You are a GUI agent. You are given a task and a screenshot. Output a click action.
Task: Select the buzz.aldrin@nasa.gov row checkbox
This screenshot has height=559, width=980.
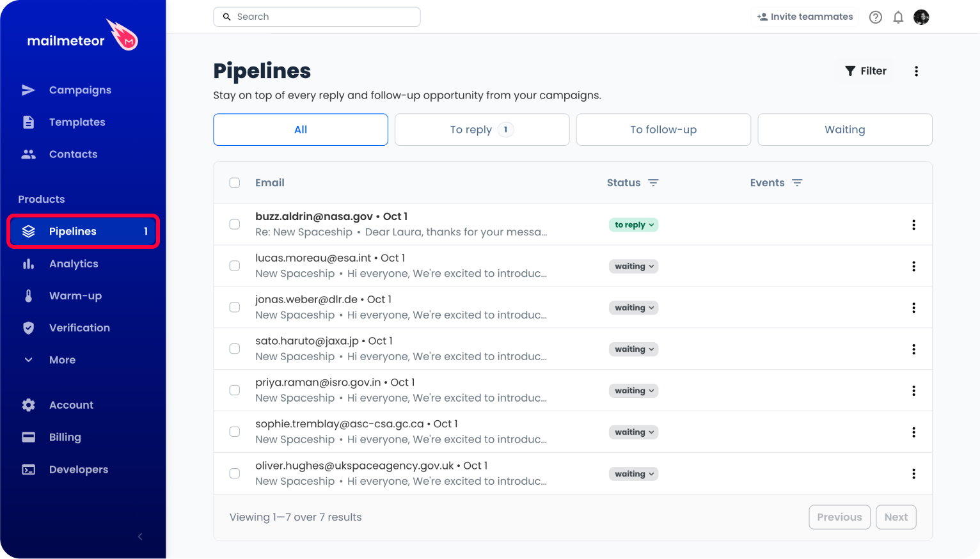tap(235, 224)
